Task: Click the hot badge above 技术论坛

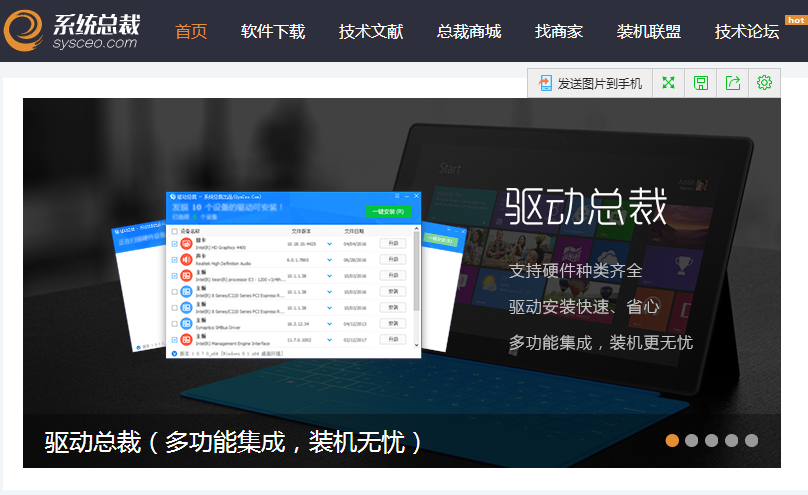Action: point(796,20)
